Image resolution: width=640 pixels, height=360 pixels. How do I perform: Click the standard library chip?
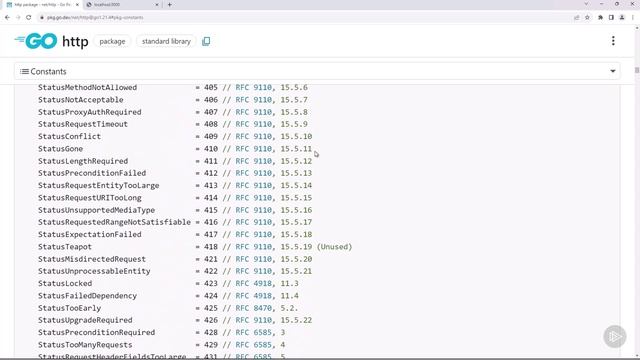pos(166,41)
